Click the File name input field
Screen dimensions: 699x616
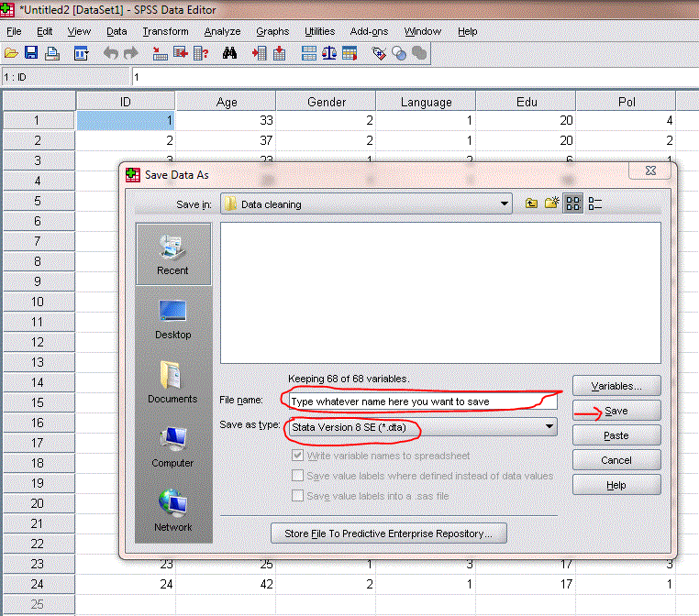tap(422, 401)
